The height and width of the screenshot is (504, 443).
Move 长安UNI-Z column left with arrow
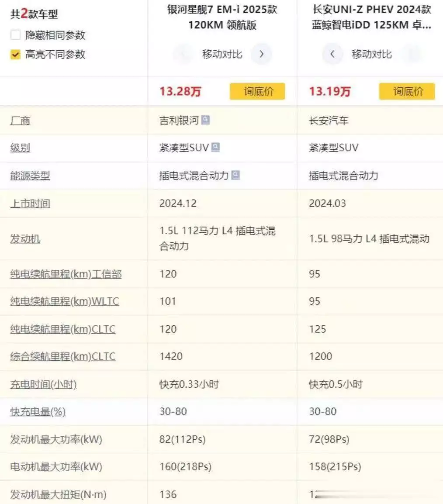pyautogui.click(x=332, y=54)
